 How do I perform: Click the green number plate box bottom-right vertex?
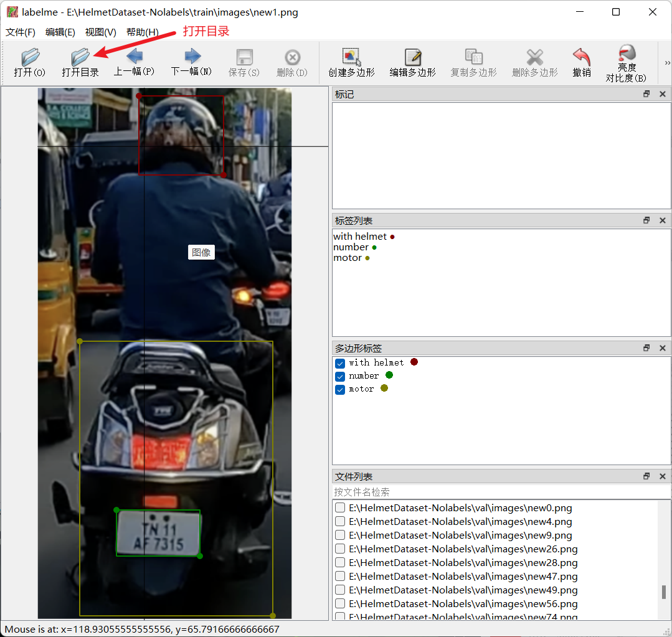(x=200, y=556)
